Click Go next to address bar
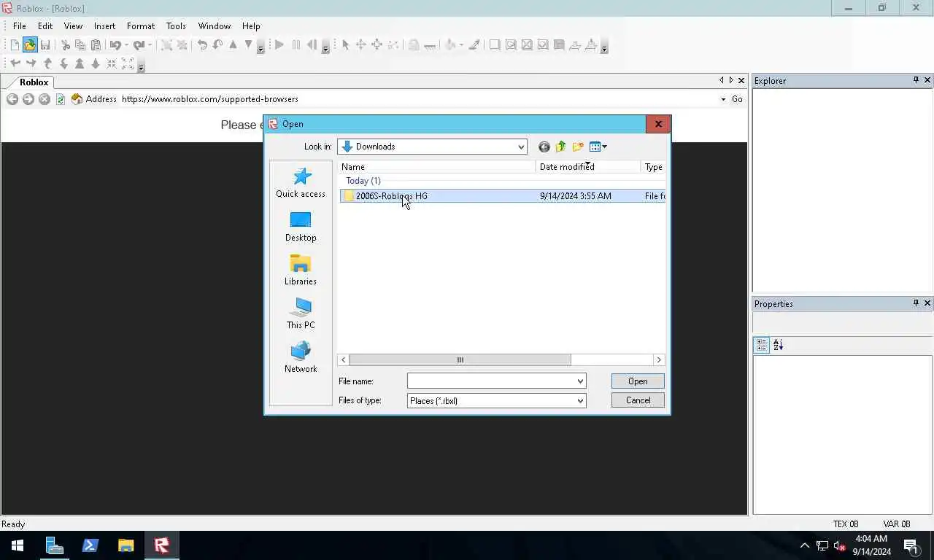This screenshot has width=934, height=560. click(737, 99)
